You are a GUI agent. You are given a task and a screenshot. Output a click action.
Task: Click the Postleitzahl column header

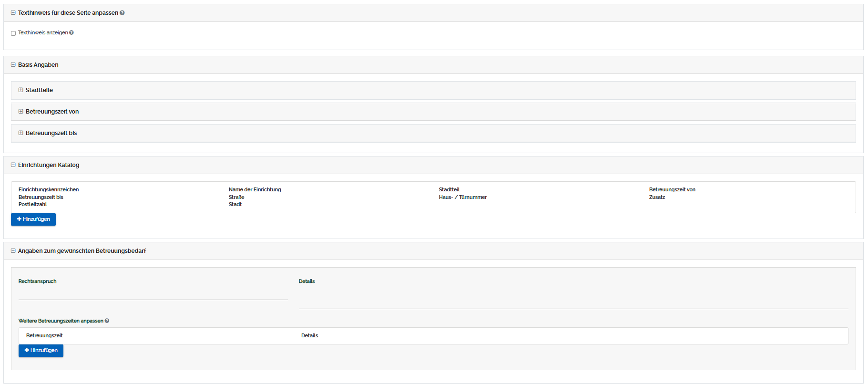coord(33,205)
